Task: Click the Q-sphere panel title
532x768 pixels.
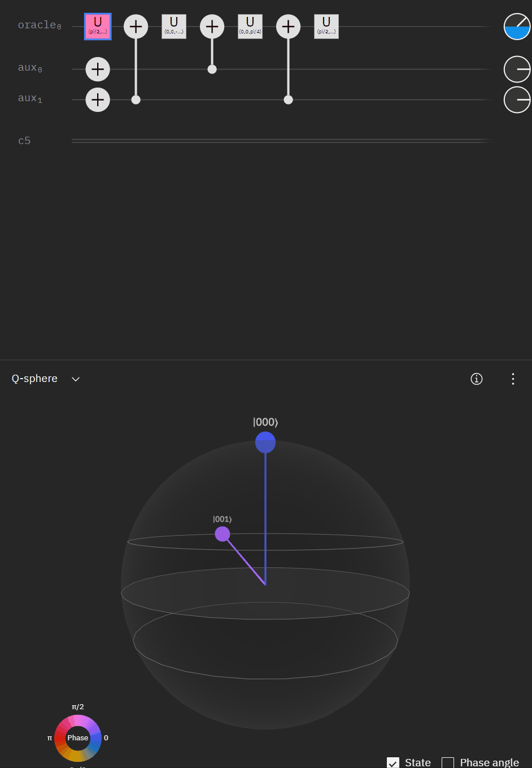Action: 34,379
